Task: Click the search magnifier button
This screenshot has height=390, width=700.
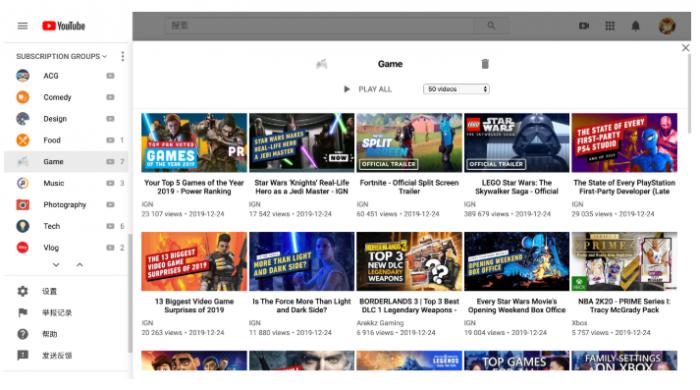Action: (491, 26)
